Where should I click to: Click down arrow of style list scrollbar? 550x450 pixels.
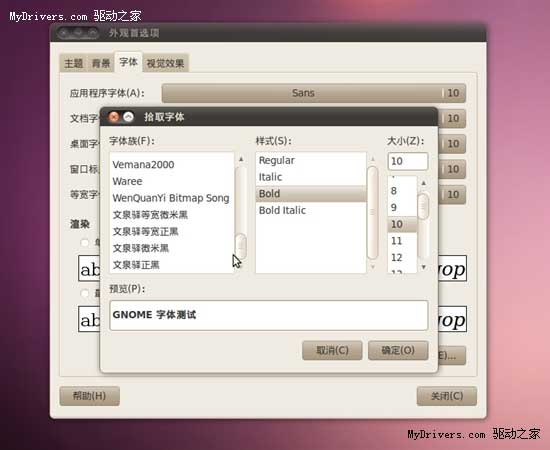point(373,267)
